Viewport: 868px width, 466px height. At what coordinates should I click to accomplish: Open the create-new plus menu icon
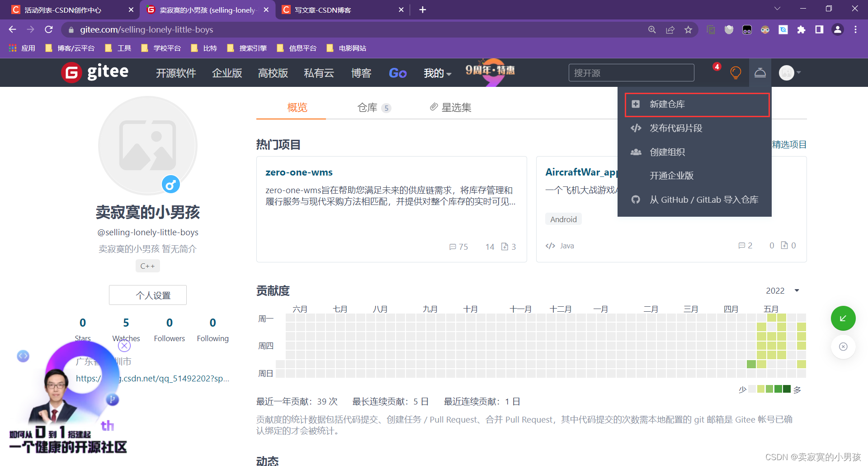point(760,72)
